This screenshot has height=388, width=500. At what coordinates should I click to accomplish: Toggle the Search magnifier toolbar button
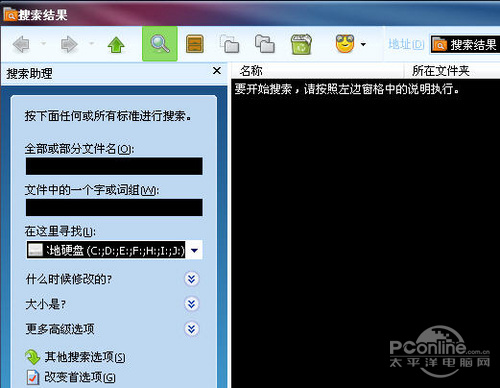pyautogui.click(x=160, y=44)
